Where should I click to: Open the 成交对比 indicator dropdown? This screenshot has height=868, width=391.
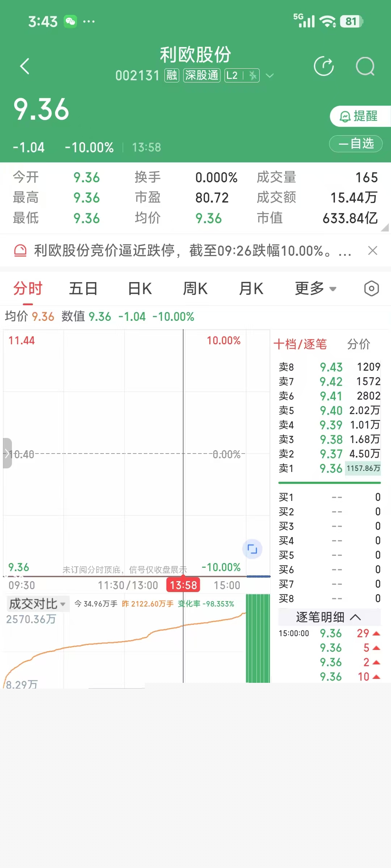click(37, 604)
